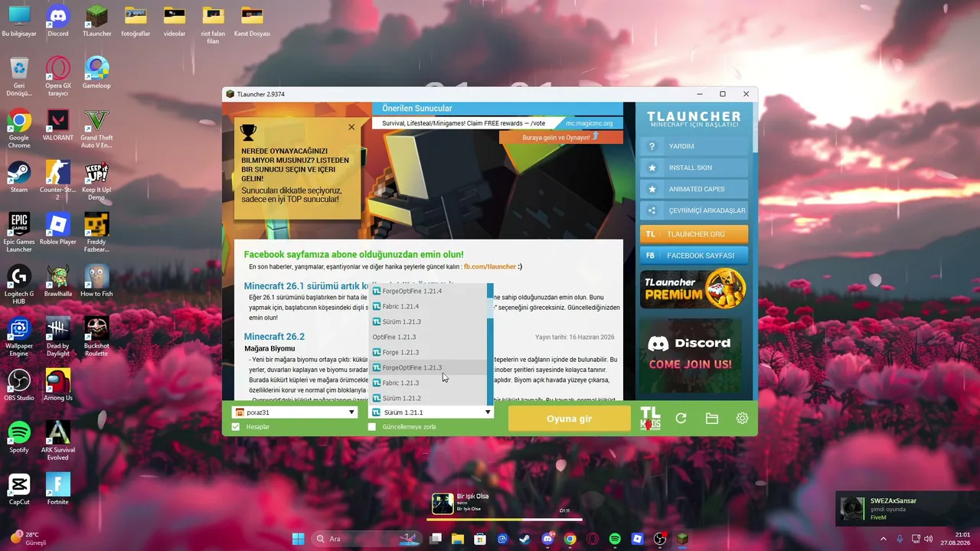Open TLauncher settings gear
Screen dimensions: 980x551
coord(742,419)
